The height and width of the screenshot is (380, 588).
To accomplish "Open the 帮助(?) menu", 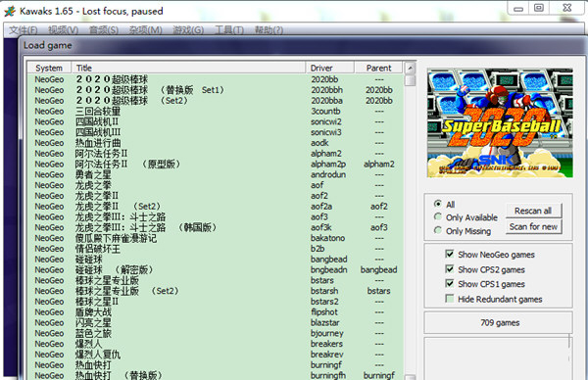I will (x=269, y=30).
